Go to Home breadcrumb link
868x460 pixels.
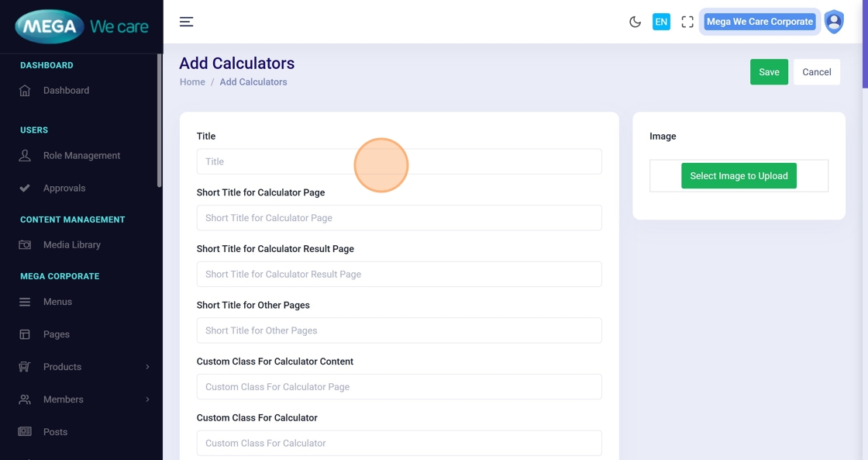[192, 82]
